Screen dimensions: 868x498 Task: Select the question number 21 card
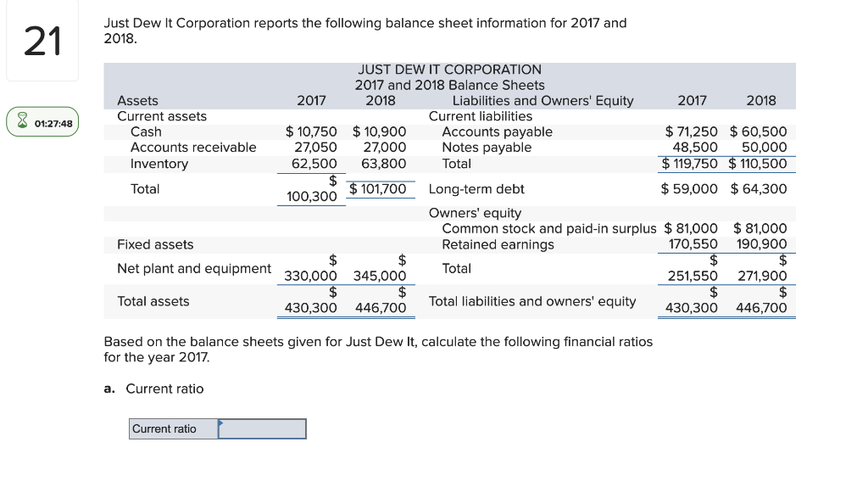(42, 41)
